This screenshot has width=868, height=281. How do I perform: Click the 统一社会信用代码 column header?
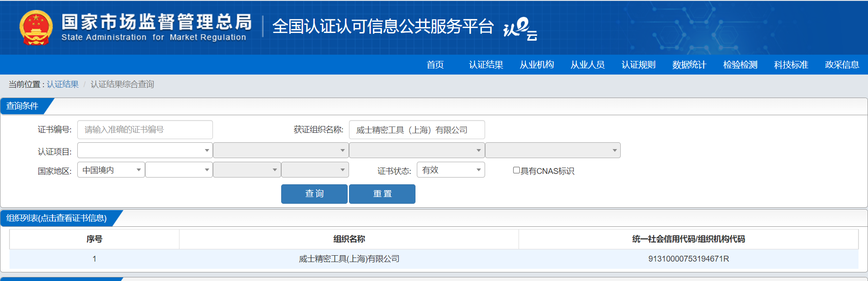pos(689,239)
